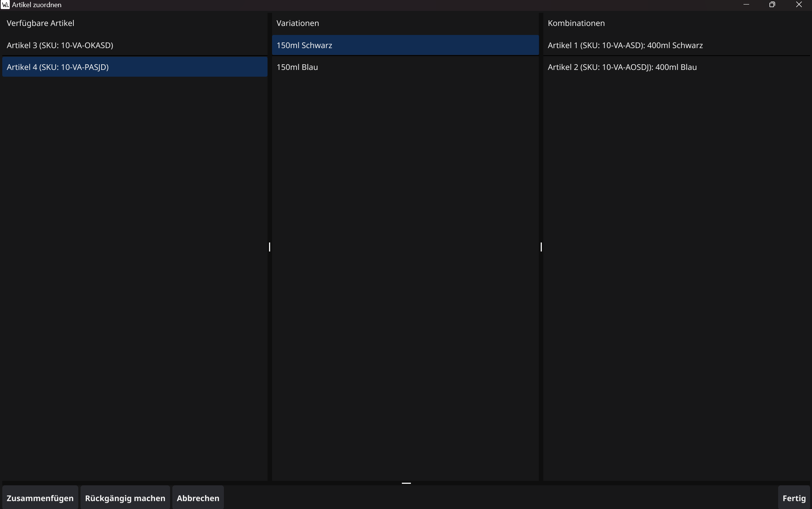Minimize the Artikel zuordnen window
812x509 pixels.
click(x=747, y=5)
